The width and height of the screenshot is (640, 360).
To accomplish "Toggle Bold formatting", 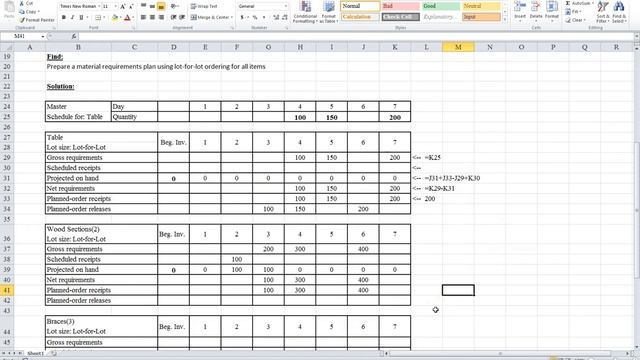I will 64,18.
